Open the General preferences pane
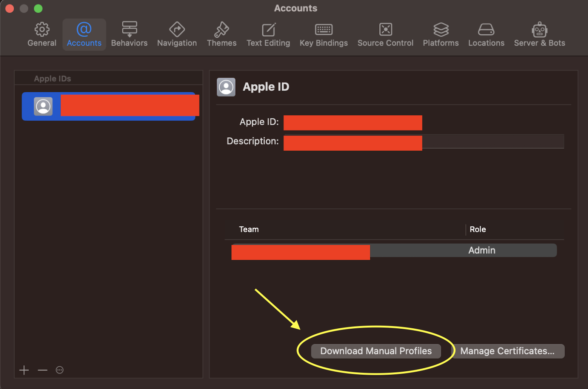The width and height of the screenshot is (588, 389). click(42, 35)
